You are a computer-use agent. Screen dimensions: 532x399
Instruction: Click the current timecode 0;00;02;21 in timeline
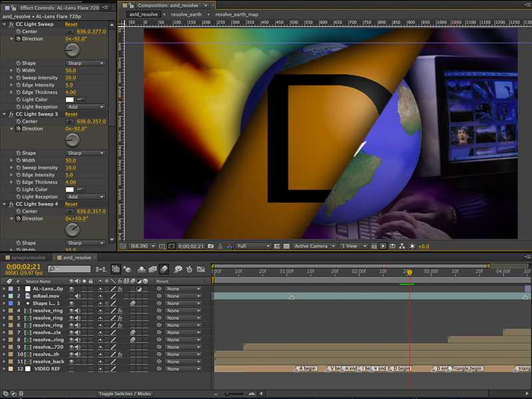pyautogui.click(x=23, y=267)
